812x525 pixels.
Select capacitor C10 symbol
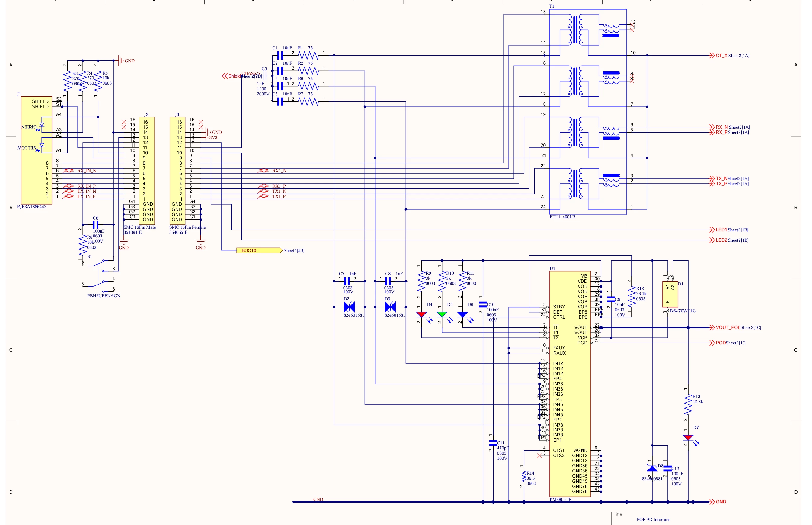click(483, 304)
